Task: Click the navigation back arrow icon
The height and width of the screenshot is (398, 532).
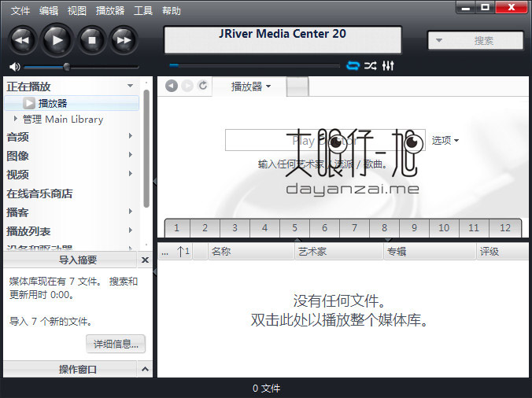Action: click(x=172, y=86)
